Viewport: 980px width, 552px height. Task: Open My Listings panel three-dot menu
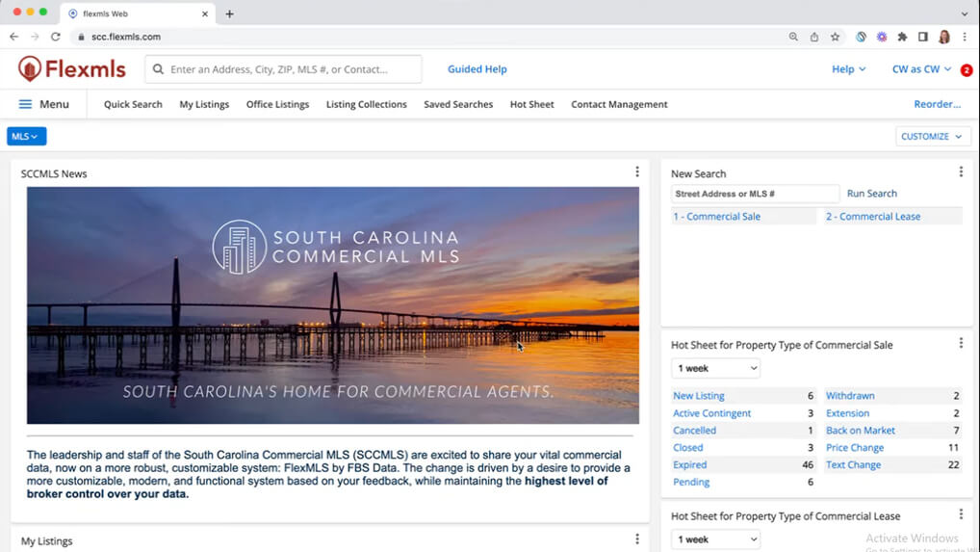click(636, 539)
